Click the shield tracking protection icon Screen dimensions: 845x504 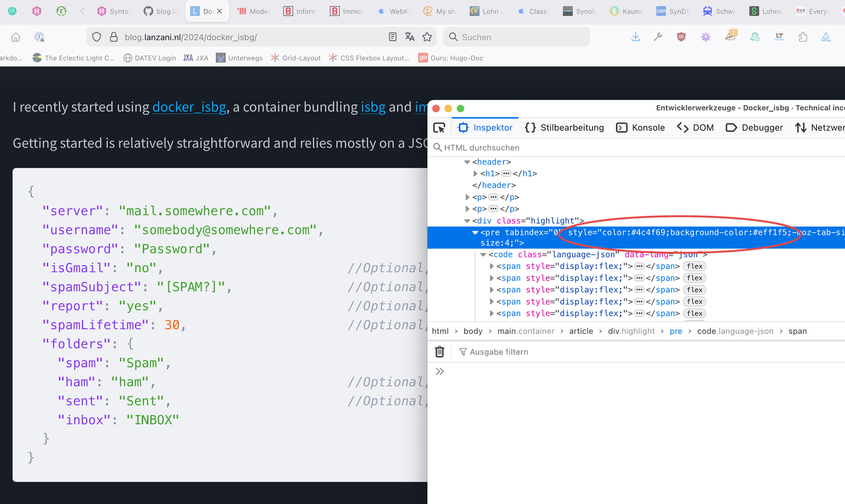click(97, 37)
